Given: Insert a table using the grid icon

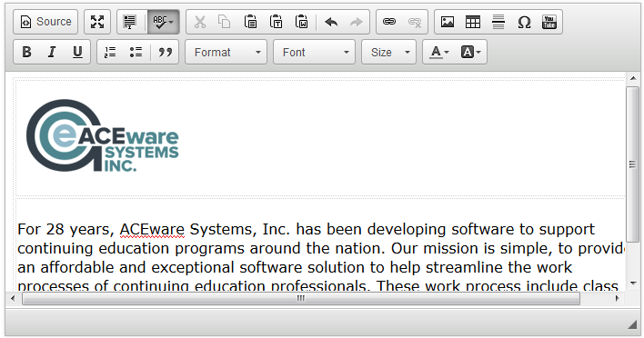Looking at the screenshot, I should coord(473,22).
